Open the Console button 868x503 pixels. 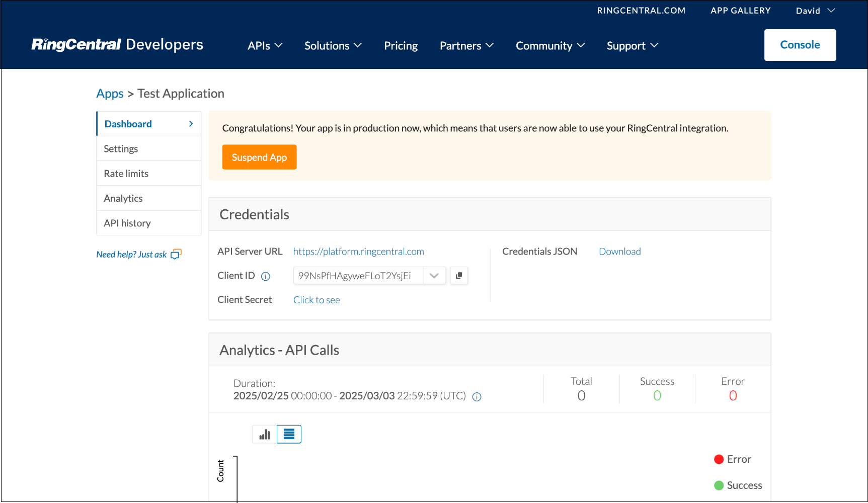coord(800,45)
